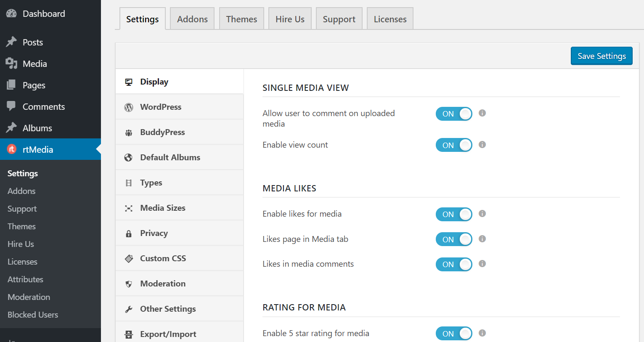Click the wrench icon beside Other Settings

click(129, 308)
